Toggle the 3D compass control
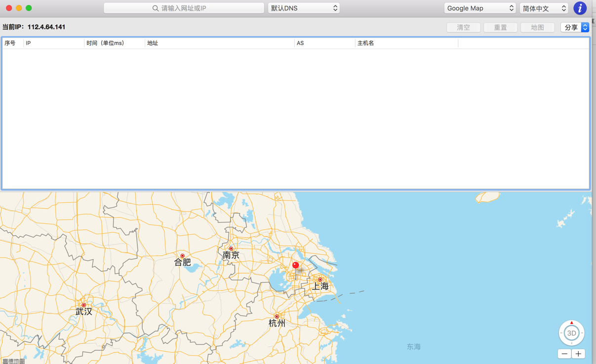The image size is (596, 364). pyautogui.click(x=571, y=333)
